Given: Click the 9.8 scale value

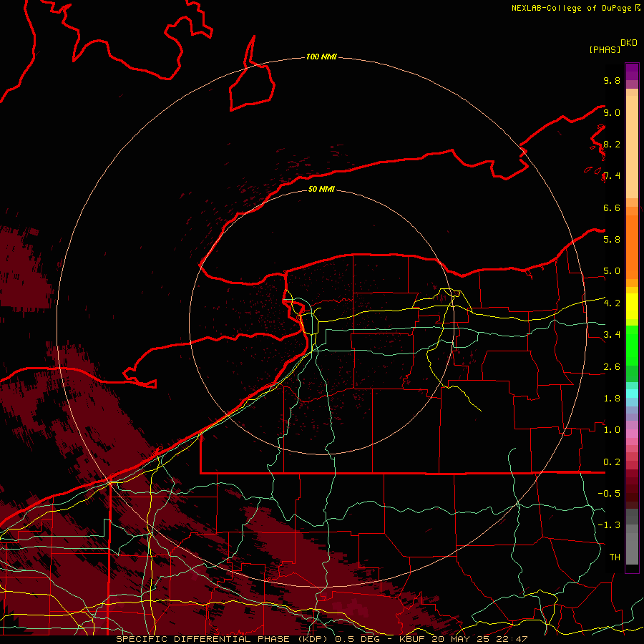Looking at the screenshot, I should tap(612, 80).
